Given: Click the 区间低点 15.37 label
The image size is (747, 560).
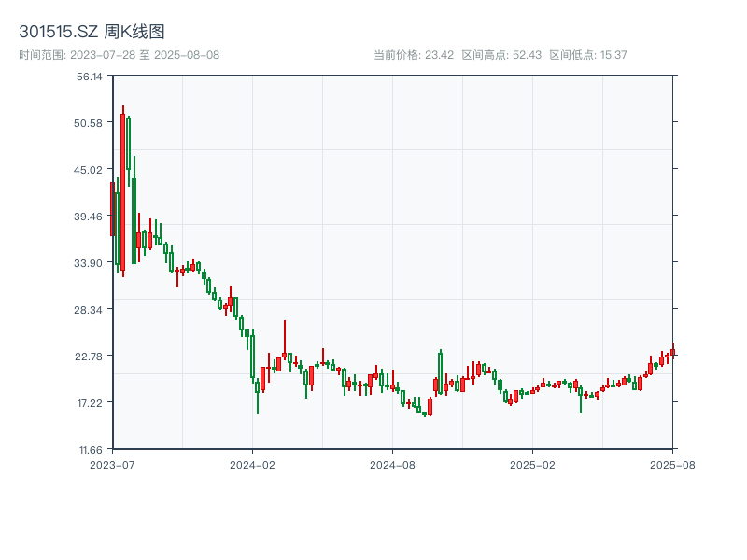Looking at the screenshot, I should pos(588,55).
